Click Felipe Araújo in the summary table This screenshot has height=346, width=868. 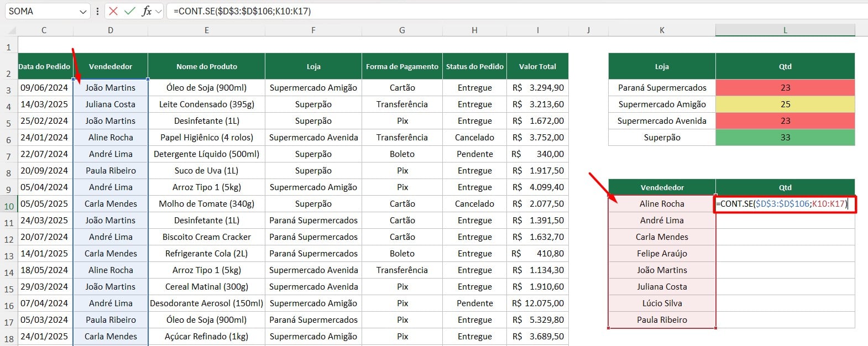[662, 254]
